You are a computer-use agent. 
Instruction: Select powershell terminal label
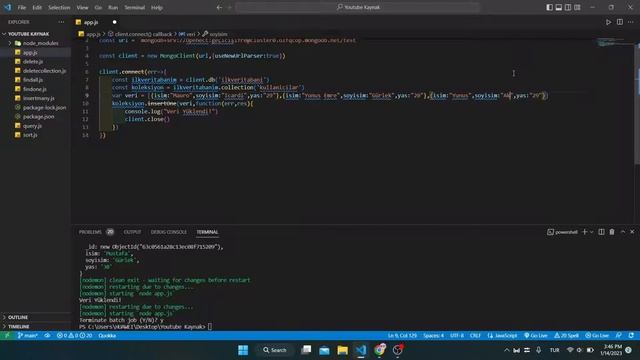point(562,232)
